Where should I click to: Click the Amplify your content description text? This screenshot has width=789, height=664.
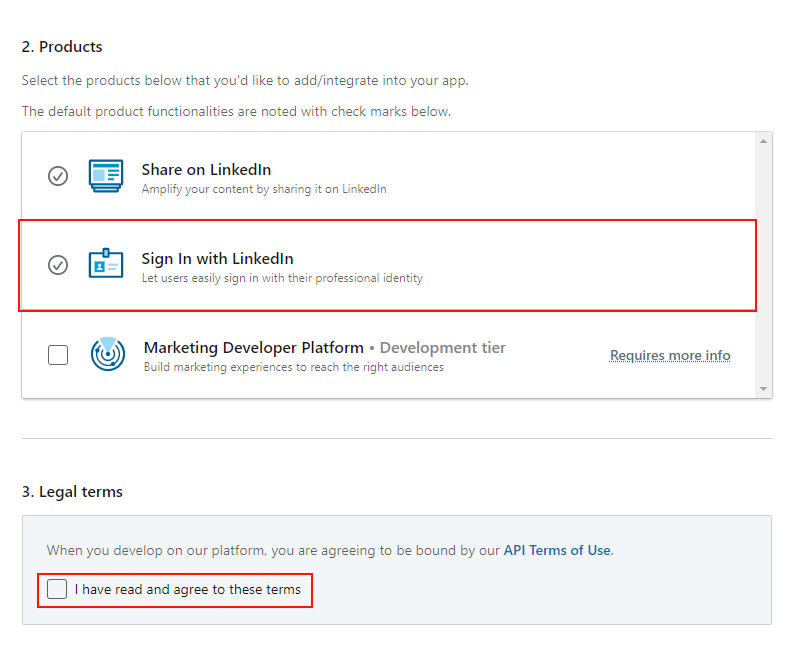pyautogui.click(x=264, y=189)
